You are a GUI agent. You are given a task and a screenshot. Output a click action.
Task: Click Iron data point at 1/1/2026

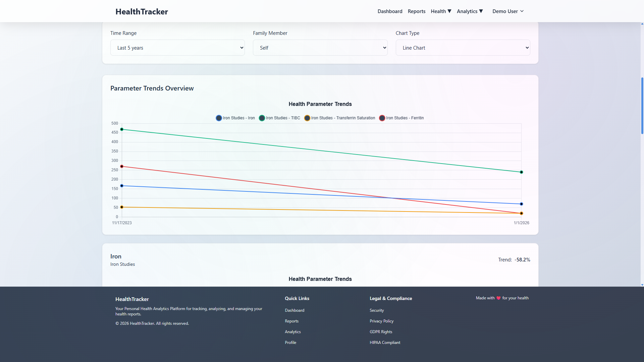tap(521, 204)
